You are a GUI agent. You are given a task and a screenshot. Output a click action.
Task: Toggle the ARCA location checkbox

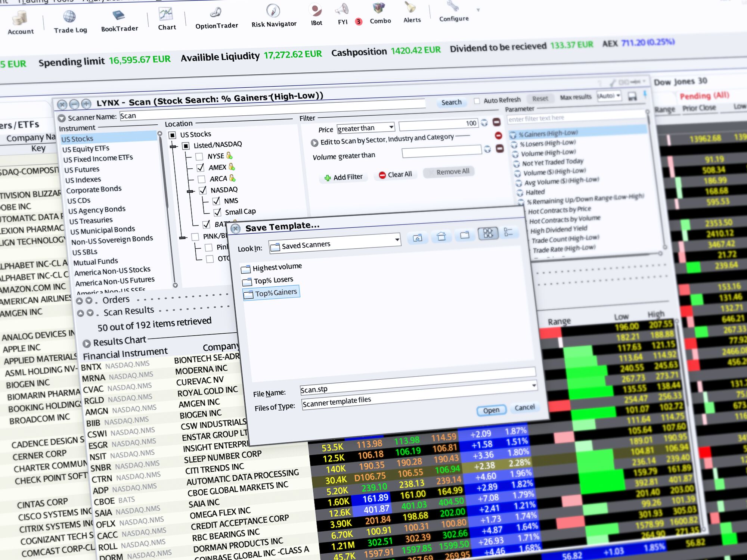(x=201, y=179)
